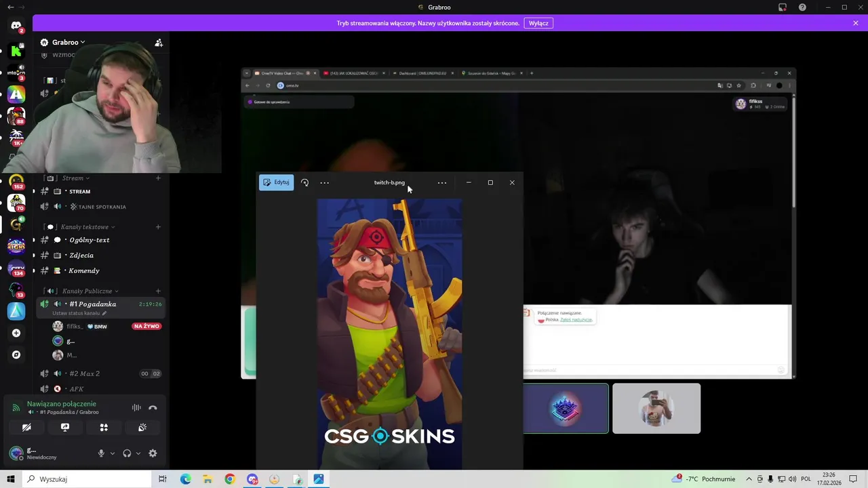The image size is (868, 488).
Task: Open more options beside rotate icon
Action: click(x=324, y=182)
